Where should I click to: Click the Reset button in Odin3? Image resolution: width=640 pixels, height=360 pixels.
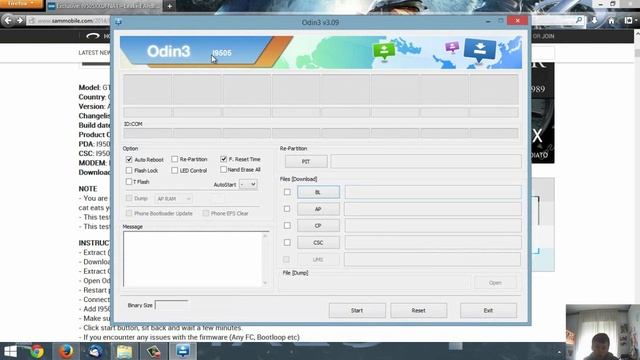418,311
